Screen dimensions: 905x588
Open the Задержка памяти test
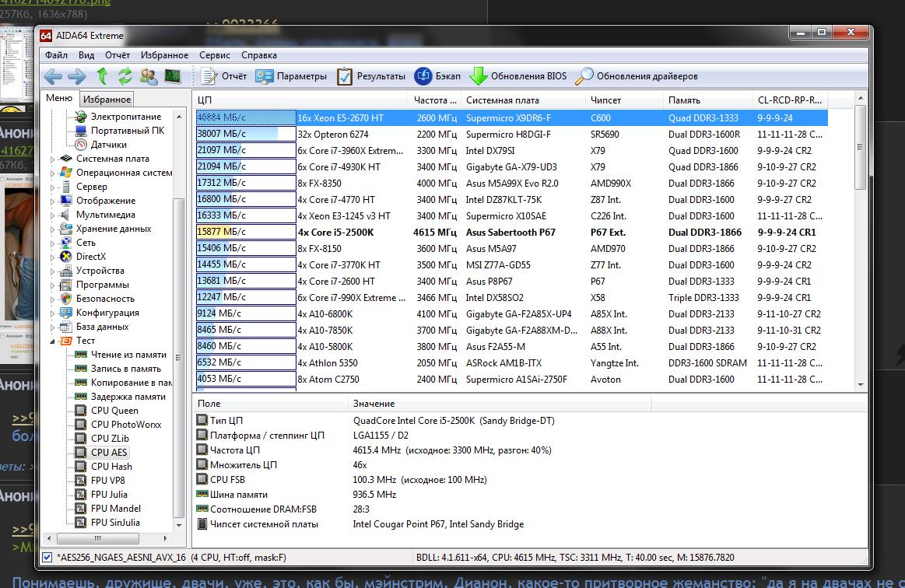128,397
